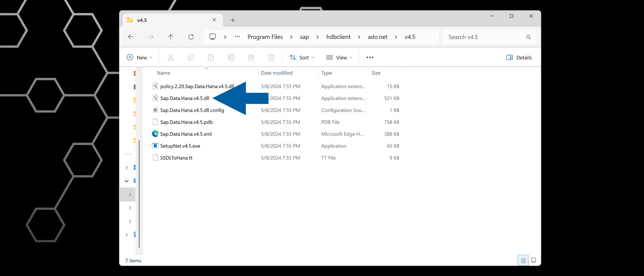Open the See more ellipsis menu
The image size is (644, 276).
[x=370, y=57]
